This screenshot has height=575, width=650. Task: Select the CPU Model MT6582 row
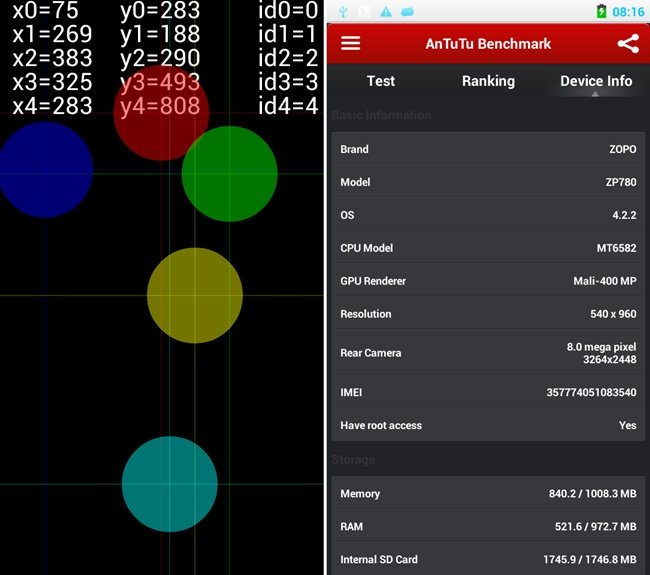(488, 248)
